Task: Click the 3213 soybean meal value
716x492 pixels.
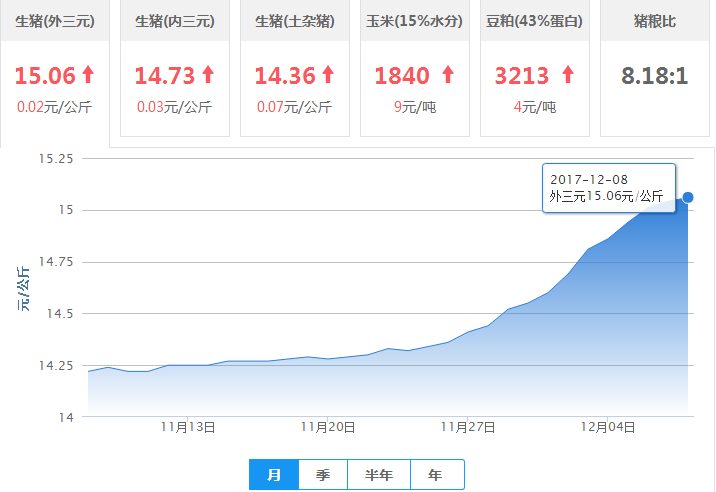Action: [x=522, y=76]
